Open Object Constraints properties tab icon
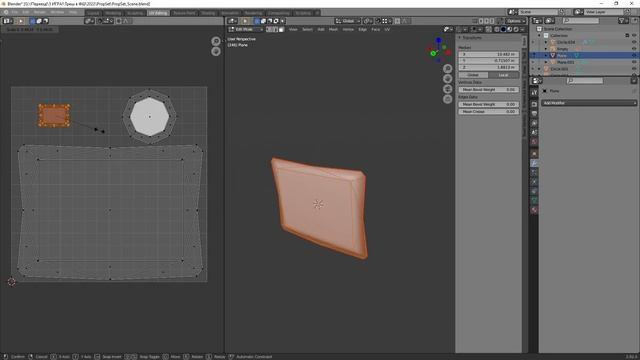Screen dimensions: 640x360 pyautogui.click(x=534, y=191)
